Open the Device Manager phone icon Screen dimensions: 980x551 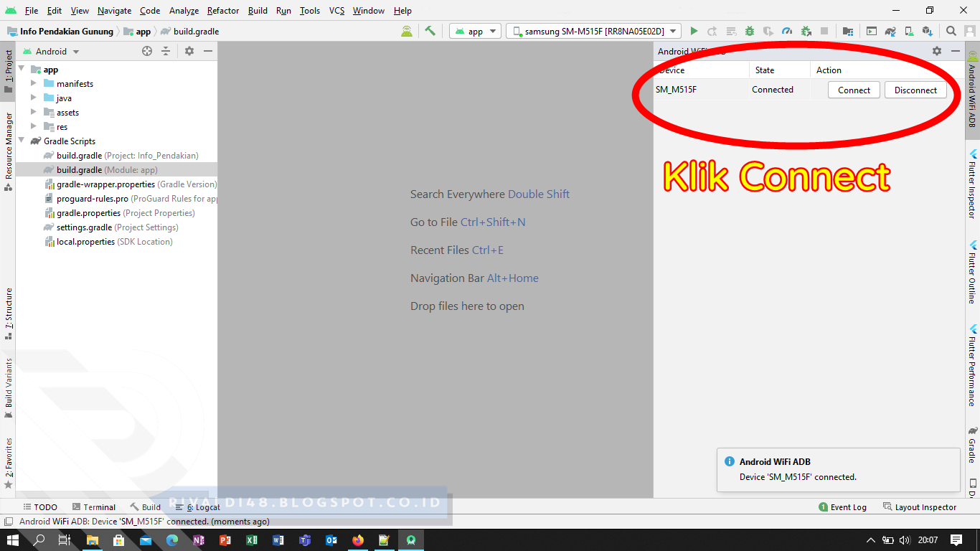[x=908, y=31]
